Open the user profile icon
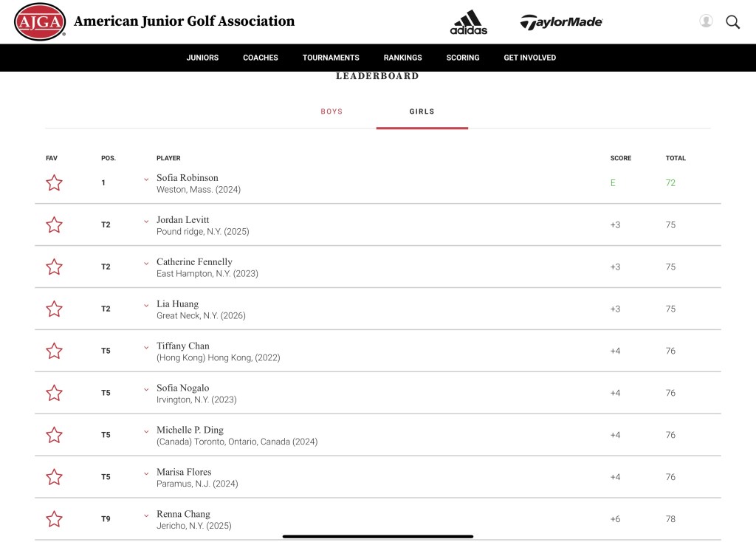Screen dimensions: 756x542 click(706, 21)
